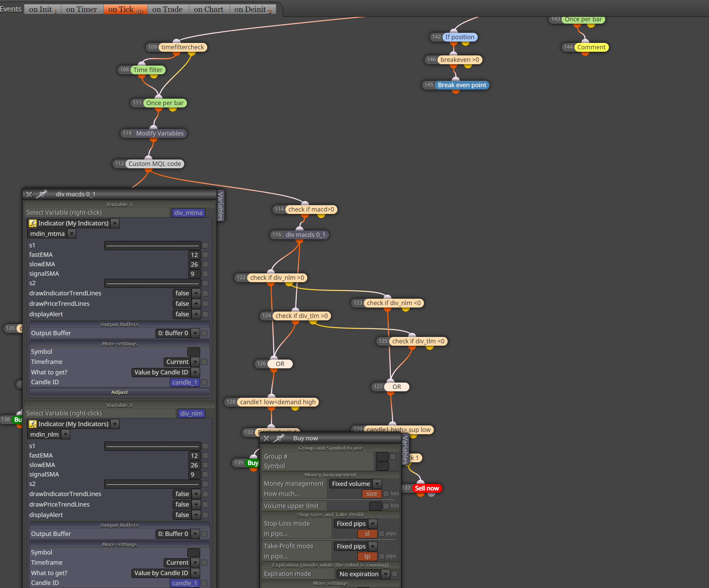Select the green Buy block numbered 139
The height and width of the screenshot is (588, 709).
pos(253,463)
